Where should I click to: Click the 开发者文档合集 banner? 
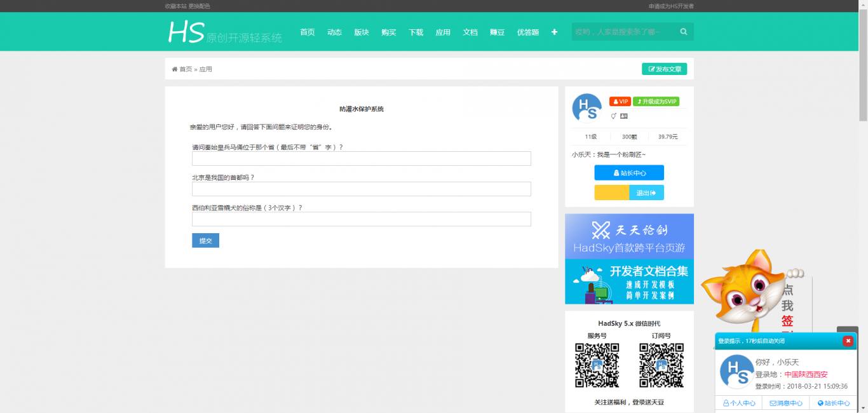point(629,282)
